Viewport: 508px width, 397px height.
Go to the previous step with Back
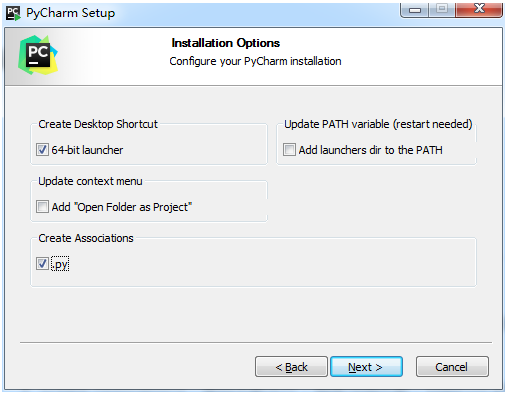pos(291,367)
